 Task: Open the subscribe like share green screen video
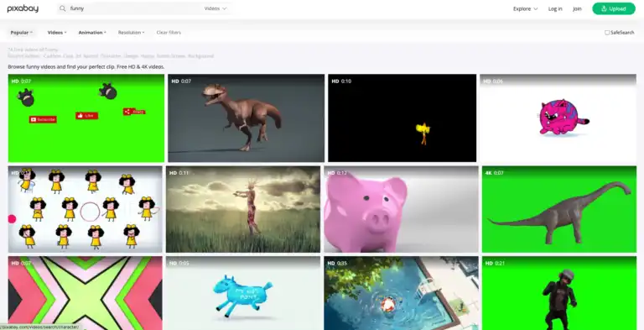(86, 118)
